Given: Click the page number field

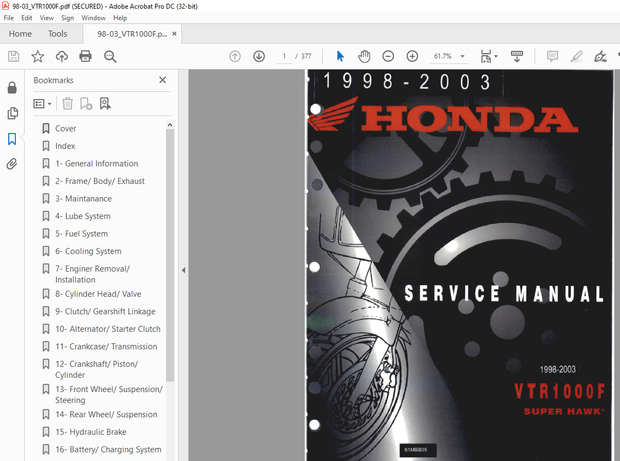Looking at the screenshot, I should click(x=284, y=57).
